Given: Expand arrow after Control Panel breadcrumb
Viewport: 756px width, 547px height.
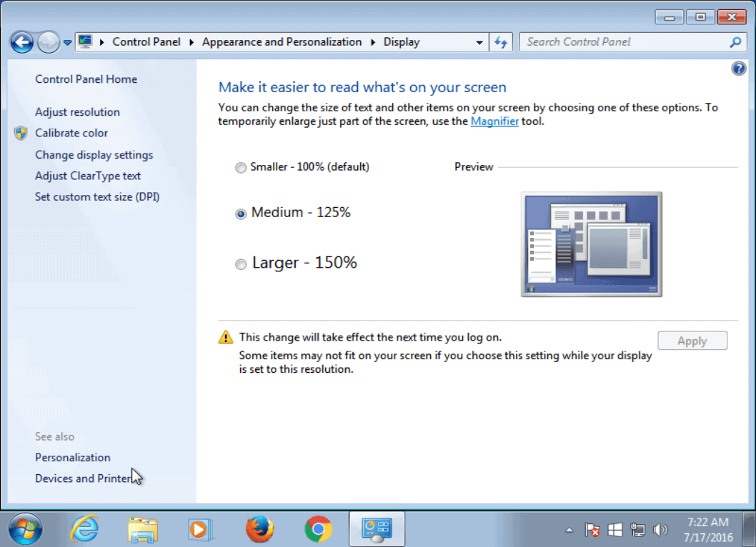Looking at the screenshot, I should pos(192,42).
